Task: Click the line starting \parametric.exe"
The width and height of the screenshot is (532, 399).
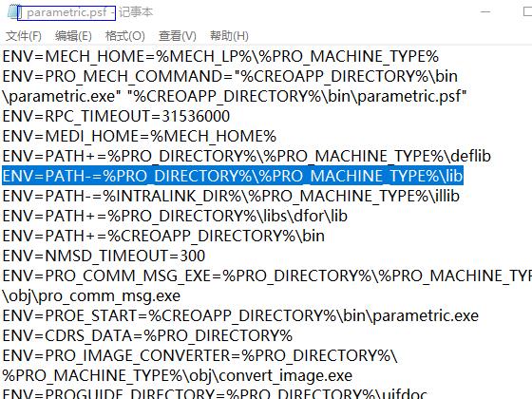Action: (x=235, y=97)
